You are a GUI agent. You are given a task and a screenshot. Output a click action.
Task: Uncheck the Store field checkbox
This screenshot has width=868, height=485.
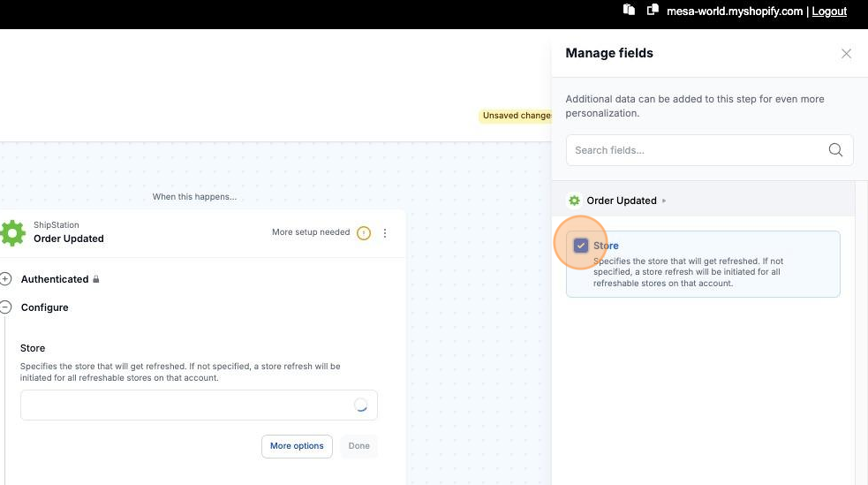581,246
